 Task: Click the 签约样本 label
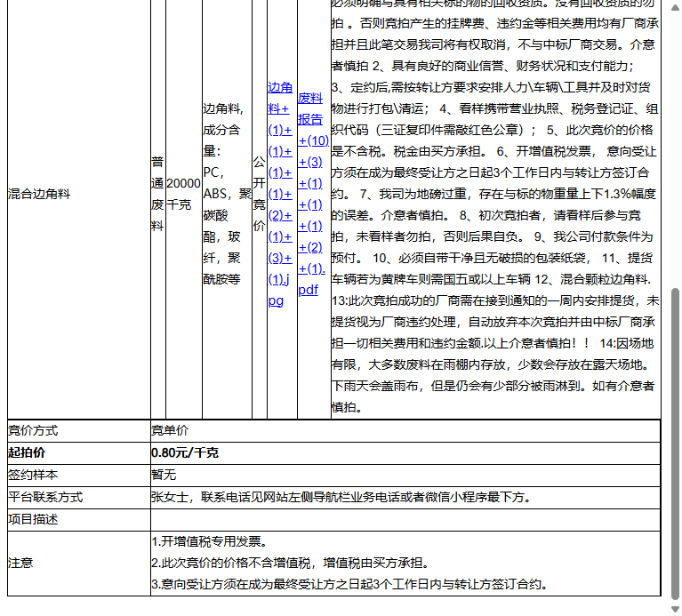pos(33,476)
